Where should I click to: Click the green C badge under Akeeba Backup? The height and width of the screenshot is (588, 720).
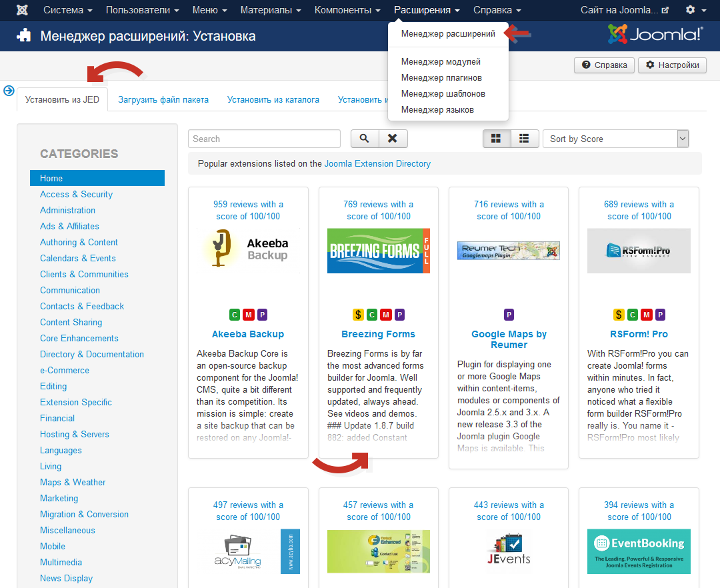[x=235, y=315]
